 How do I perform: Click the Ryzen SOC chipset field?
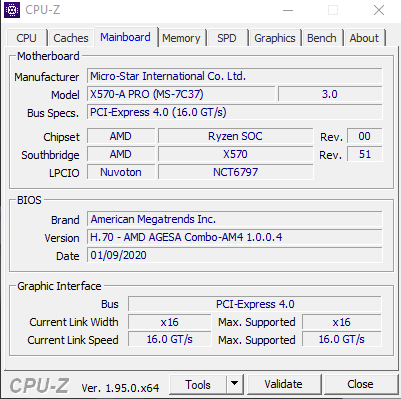point(236,136)
